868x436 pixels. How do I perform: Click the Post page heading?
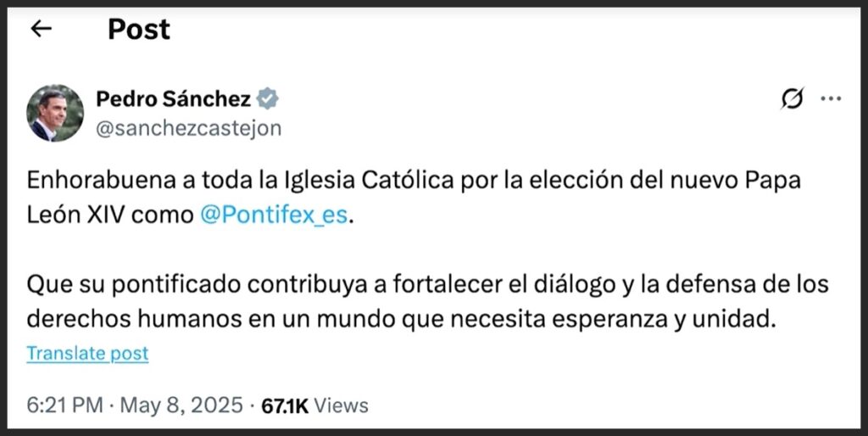tap(138, 29)
